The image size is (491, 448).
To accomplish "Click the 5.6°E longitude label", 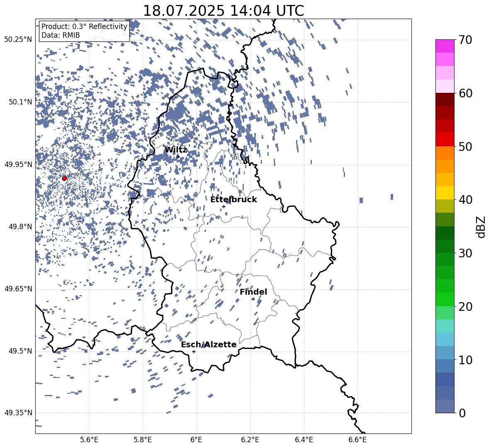I will click(x=89, y=440).
